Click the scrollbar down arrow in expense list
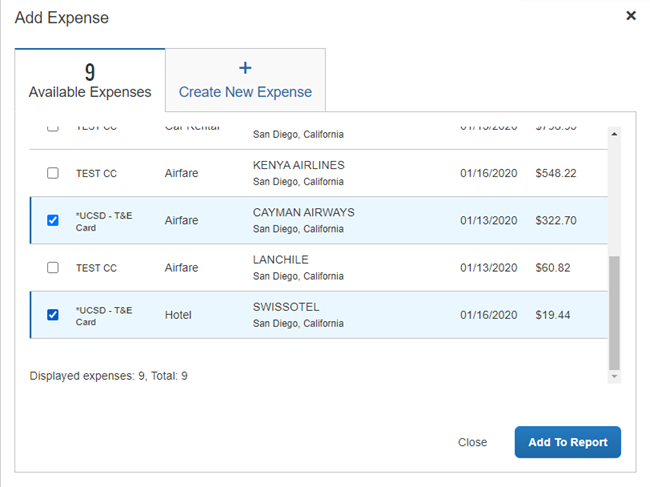Viewport: 650px width, 487px height. [x=614, y=376]
